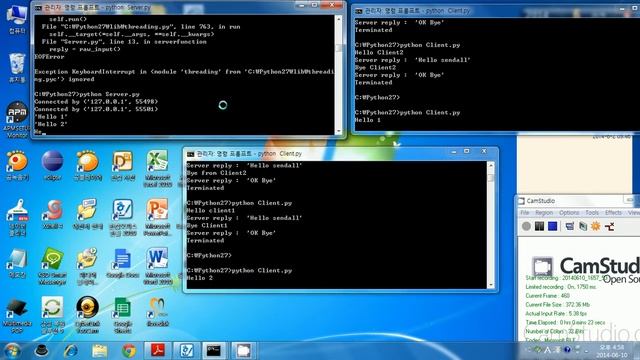Open the Windows Start menu
The image size is (640, 360).
(12, 351)
